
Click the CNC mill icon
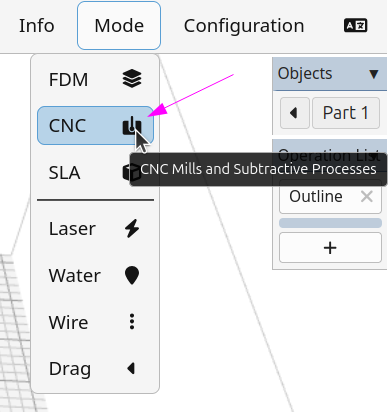[132, 126]
